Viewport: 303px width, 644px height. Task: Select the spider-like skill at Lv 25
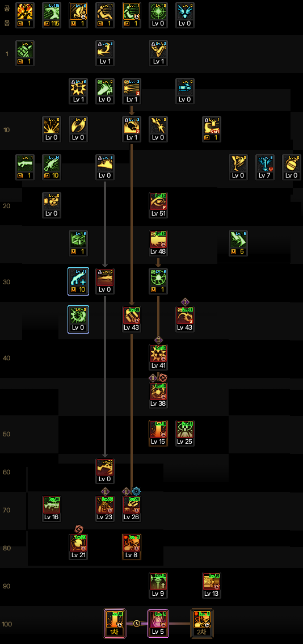(185, 433)
